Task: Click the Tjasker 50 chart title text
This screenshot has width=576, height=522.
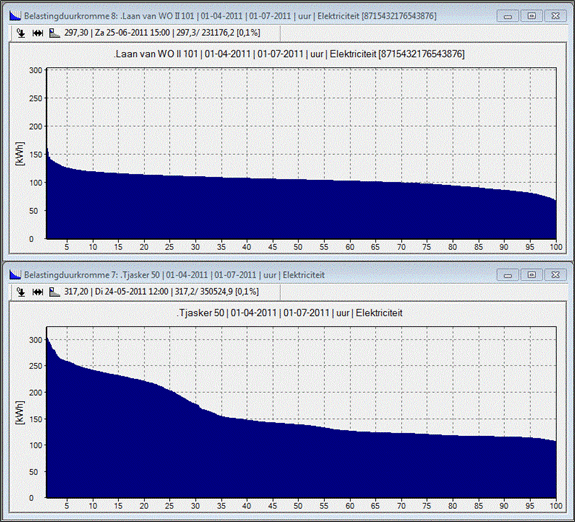Action: tap(290, 313)
